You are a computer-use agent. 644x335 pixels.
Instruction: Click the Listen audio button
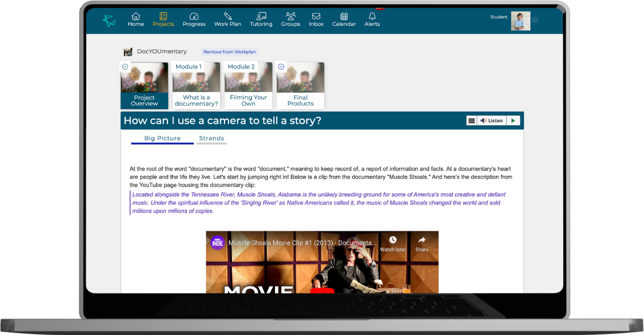coord(492,120)
